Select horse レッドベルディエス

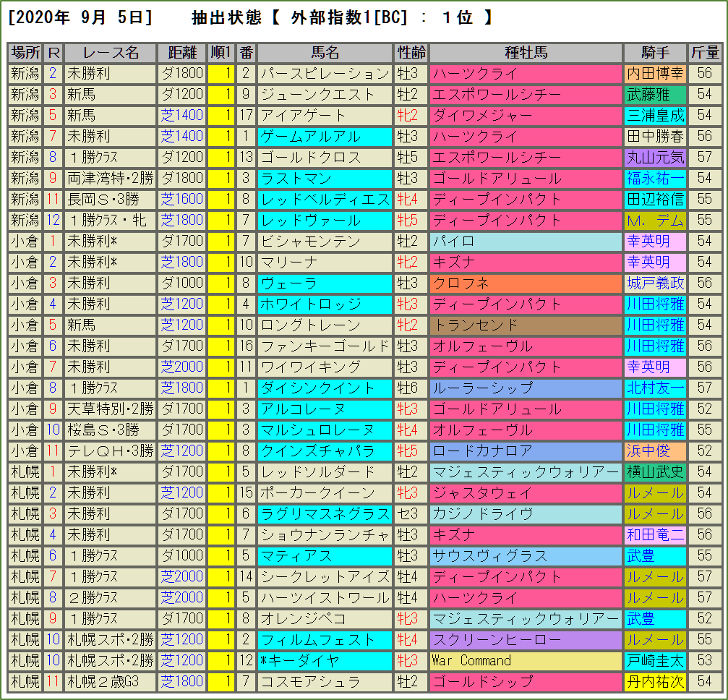[325, 200]
